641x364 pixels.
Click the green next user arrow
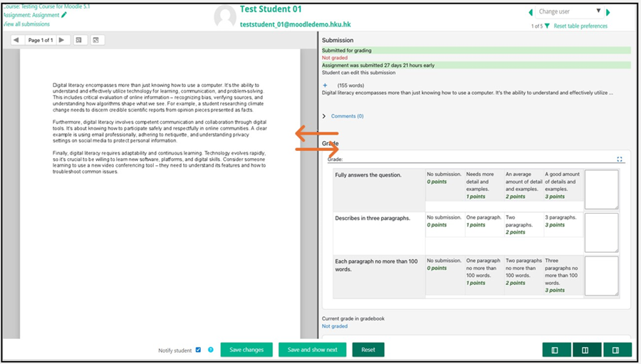pyautogui.click(x=608, y=12)
